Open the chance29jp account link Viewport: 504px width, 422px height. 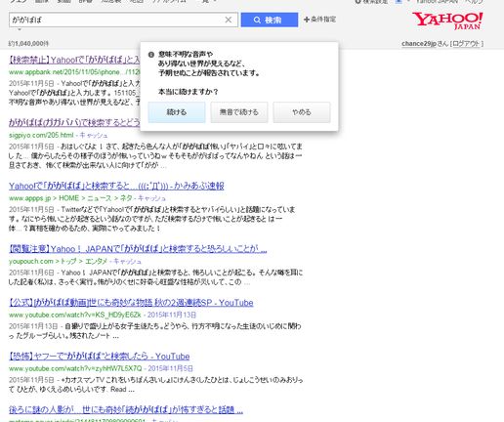pos(419,44)
